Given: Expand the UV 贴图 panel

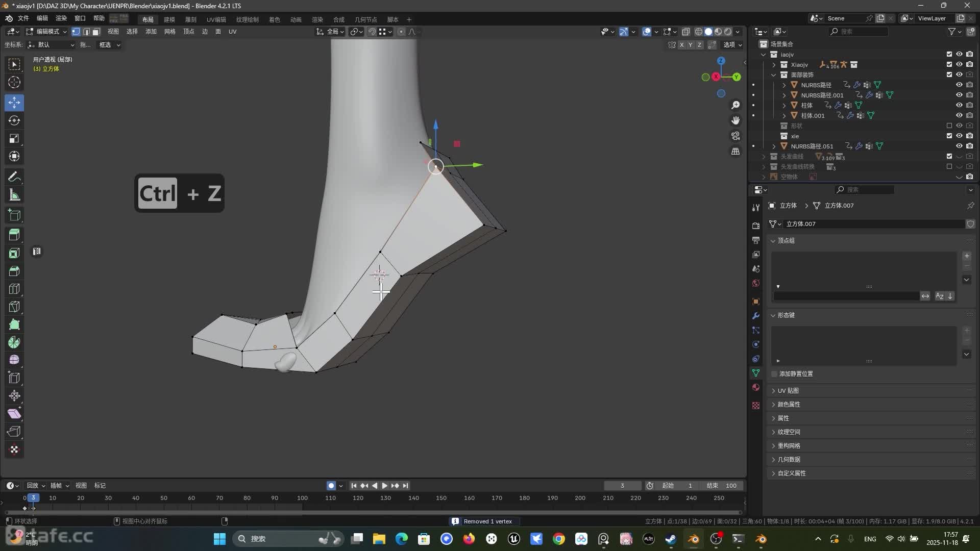Looking at the screenshot, I should 788,391.
